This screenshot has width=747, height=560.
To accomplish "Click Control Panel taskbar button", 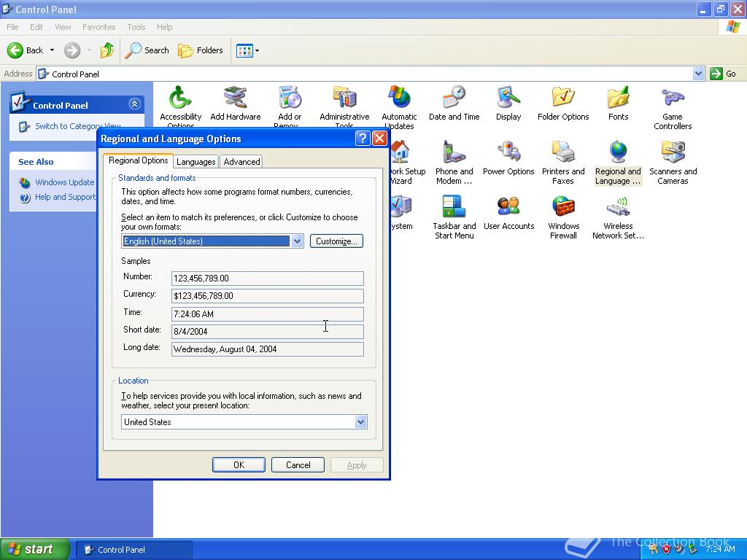I will (134, 550).
